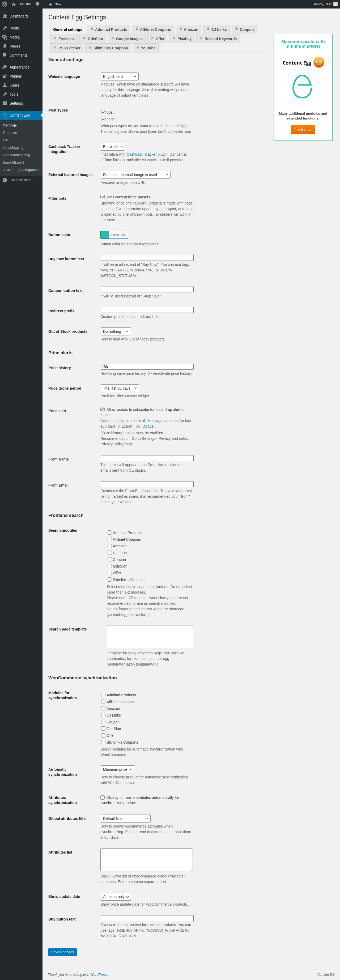Click the Active export link
Image resolution: width=340 pixels, height=980 pixels.
click(x=148, y=426)
